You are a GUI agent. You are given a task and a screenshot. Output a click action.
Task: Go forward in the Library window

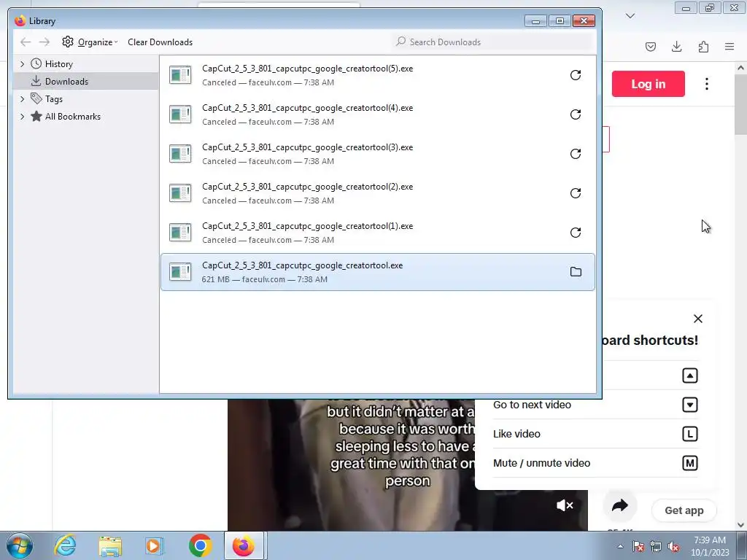[x=44, y=42]
